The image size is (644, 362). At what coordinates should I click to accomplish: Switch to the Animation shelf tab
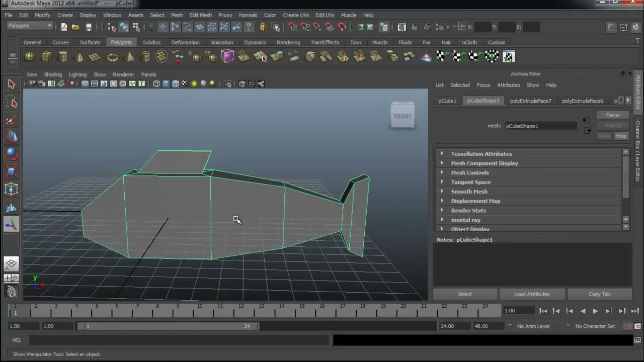(x=222, y=43)
